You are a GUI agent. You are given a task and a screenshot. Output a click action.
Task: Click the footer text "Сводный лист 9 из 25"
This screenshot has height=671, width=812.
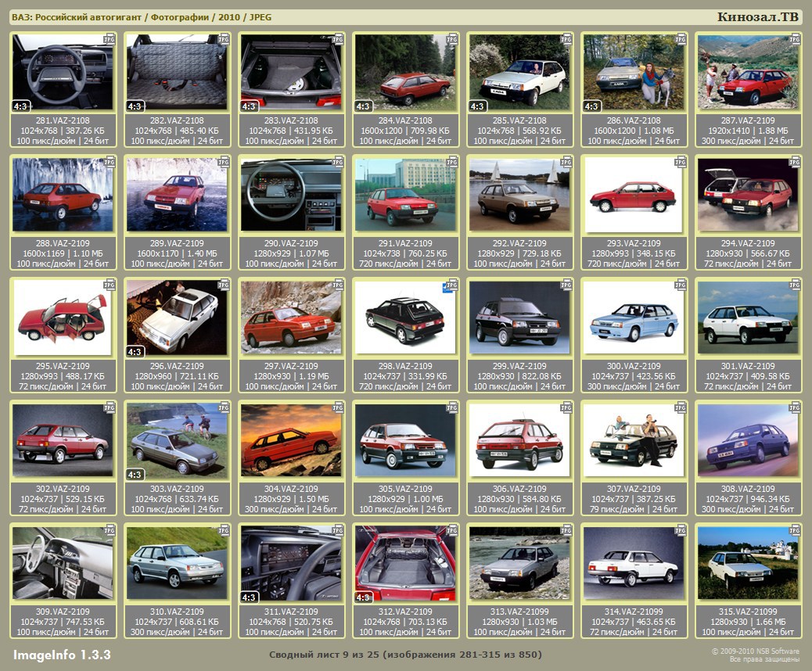[x=405, y=654]
